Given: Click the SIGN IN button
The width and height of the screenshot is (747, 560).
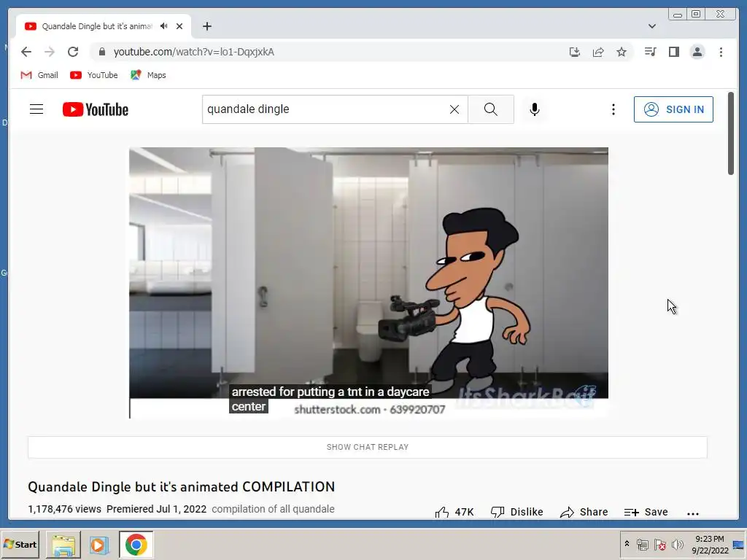Looking at the screenshot, I should click(673, 109).
